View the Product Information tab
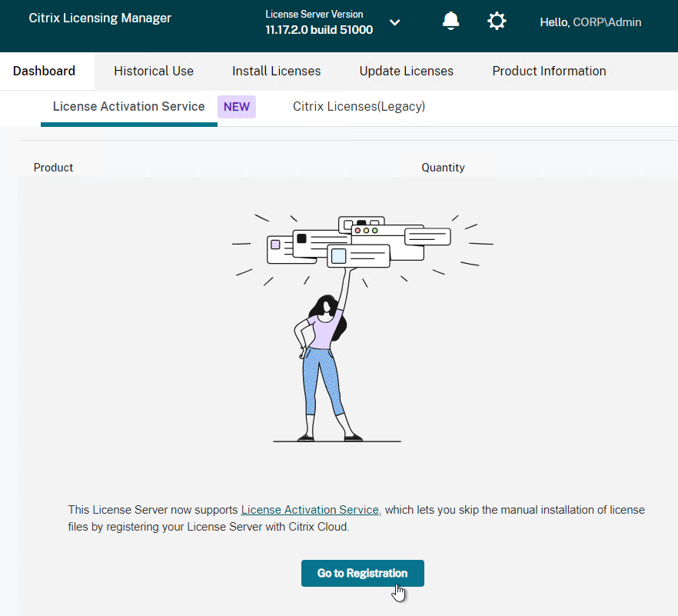 pos(549,71)
